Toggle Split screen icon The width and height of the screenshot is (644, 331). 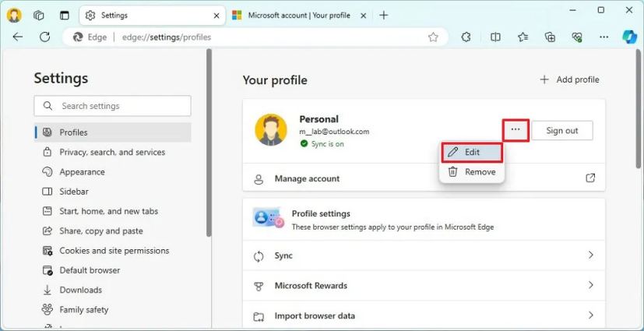coord(495,37)
